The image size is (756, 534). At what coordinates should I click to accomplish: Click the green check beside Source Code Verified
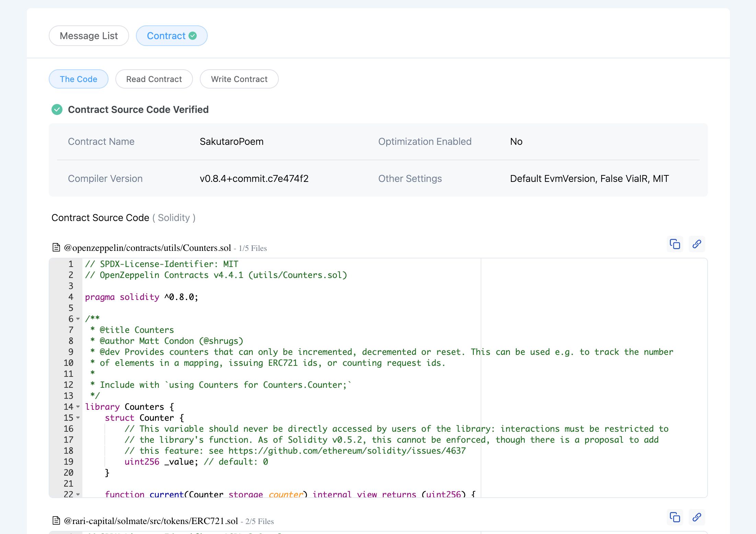pyautogui.click(x=57, y=109)
